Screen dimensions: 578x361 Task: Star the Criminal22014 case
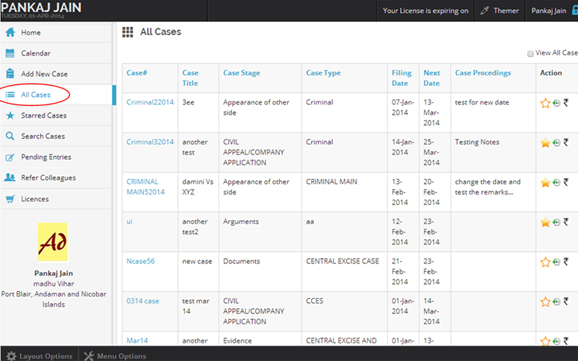coord(545,103)
